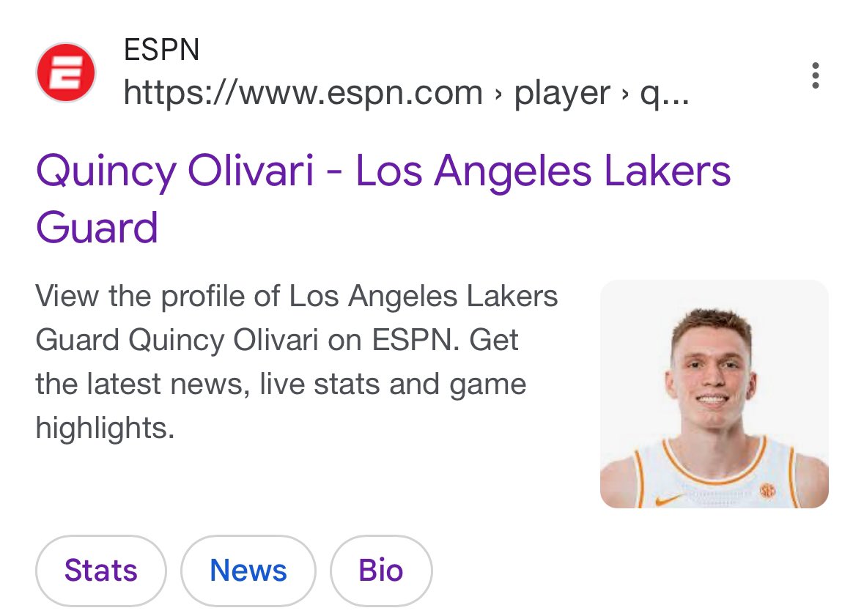Screen dimensions: 864x616
Task: Click the red ESPN logo favicon
Action: pyautogui.click(x=66, y=73)
